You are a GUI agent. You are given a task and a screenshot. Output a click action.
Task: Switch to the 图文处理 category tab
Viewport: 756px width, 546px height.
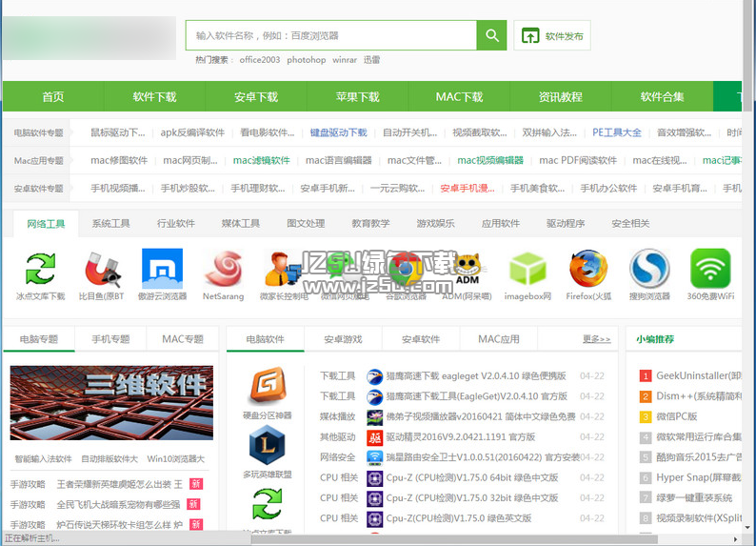[x=306, y=224]
